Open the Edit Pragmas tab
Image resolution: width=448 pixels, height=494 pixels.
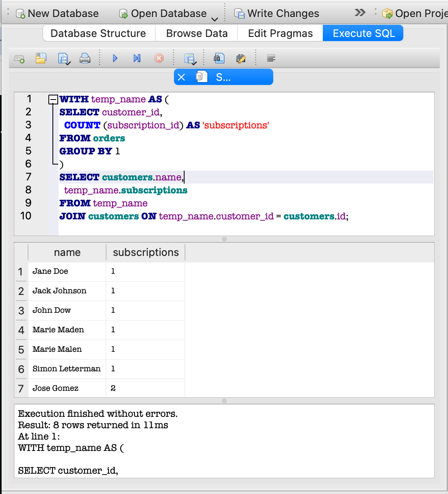click(281, 33)
